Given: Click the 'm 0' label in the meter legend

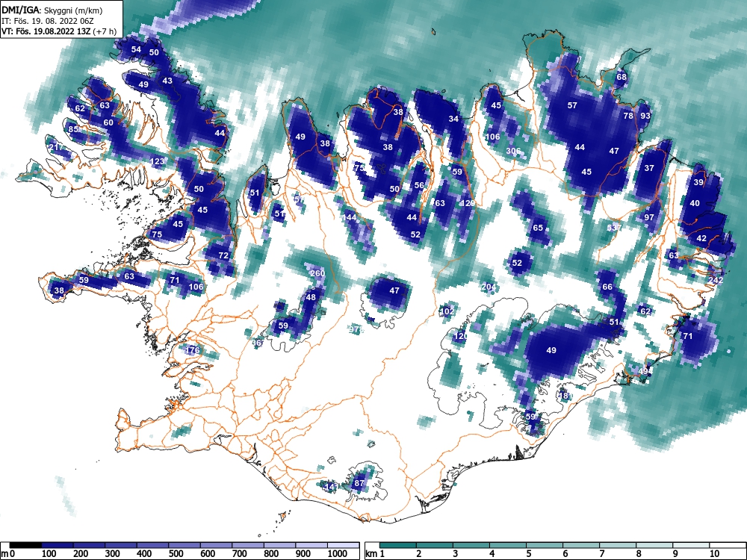Looking at the screenshot, I should pos(8,554).
